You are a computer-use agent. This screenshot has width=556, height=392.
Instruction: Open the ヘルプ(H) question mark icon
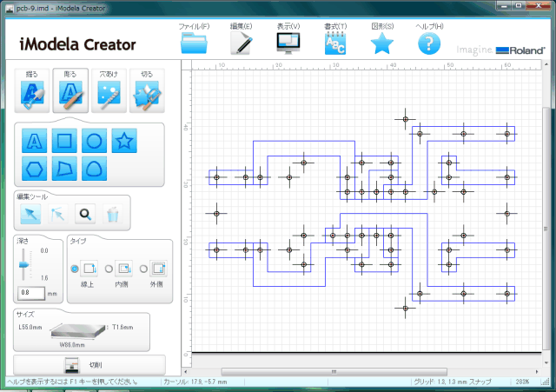[x=429, y=43]
